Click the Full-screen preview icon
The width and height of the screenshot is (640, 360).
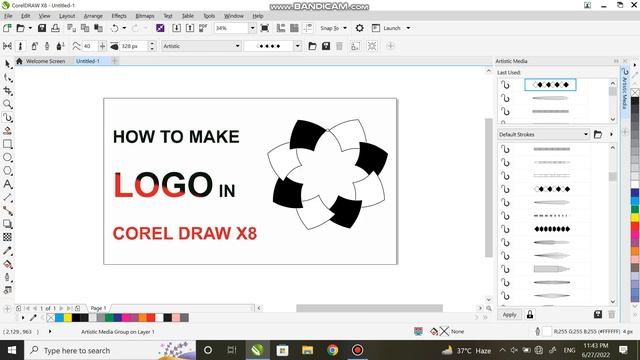[264, 28]
